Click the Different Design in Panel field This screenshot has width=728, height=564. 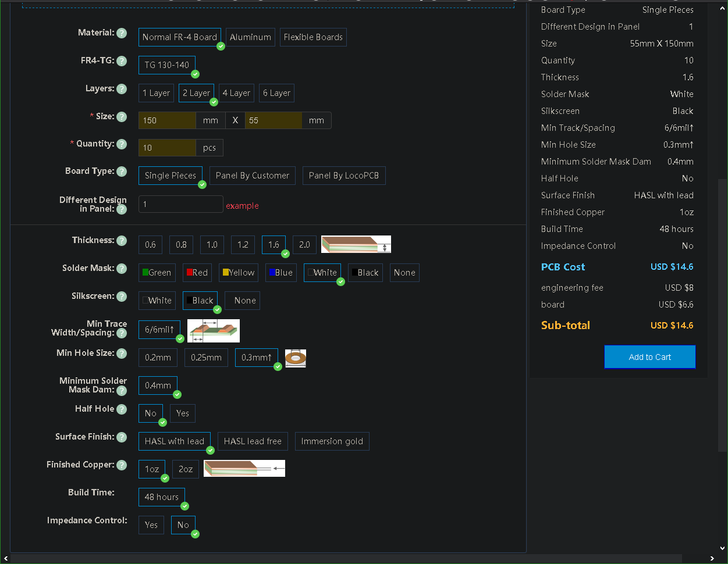[x=181, y=204]
